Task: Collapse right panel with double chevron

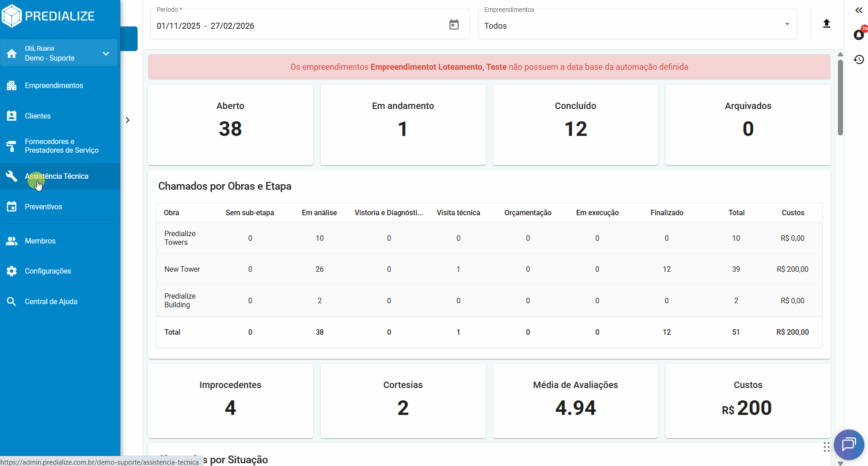Action: tap(859, 10)
